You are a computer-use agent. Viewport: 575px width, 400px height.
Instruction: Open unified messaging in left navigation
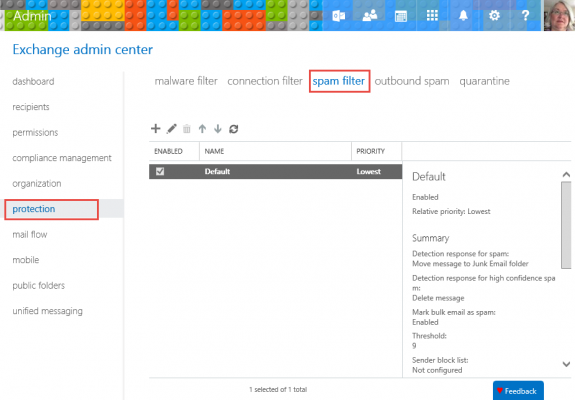pyautogui.click(x=47, y=311)
